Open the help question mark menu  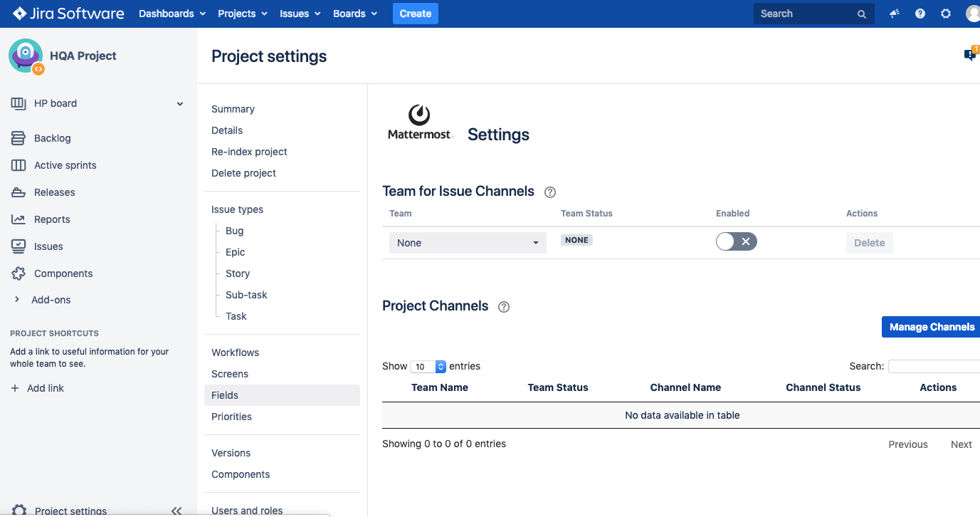coord(920,14)
